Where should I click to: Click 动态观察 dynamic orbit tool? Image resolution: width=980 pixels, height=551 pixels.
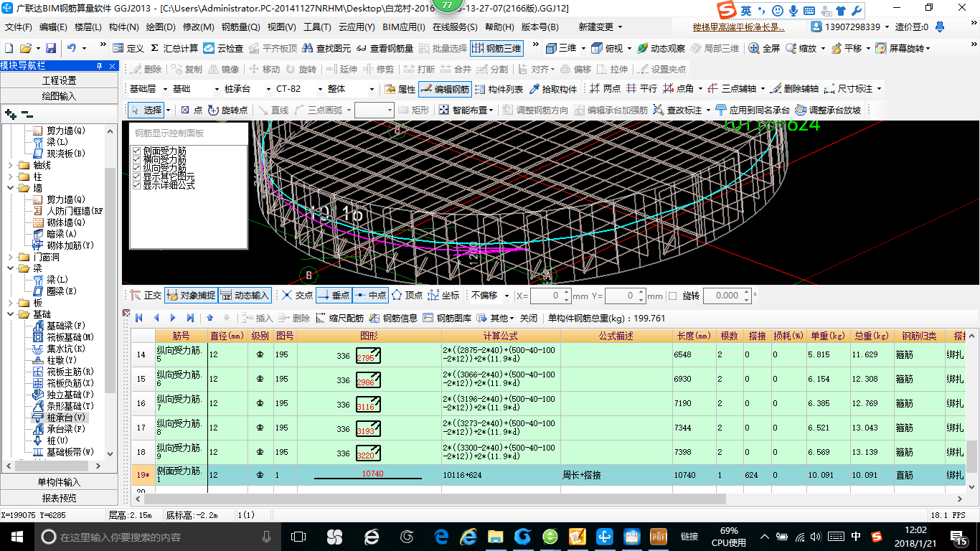[660, 48]
